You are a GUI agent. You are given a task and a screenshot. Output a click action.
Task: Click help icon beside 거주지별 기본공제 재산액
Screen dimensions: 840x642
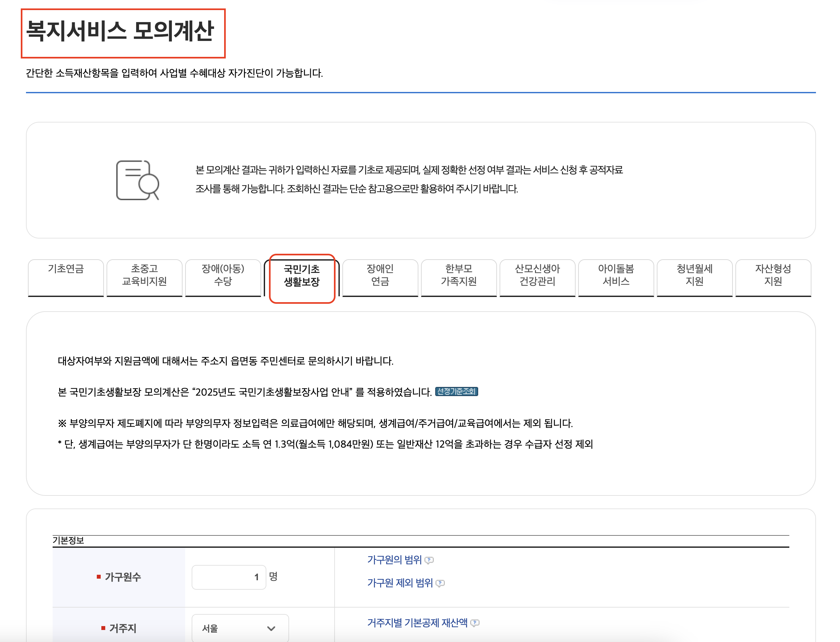[x=475, y=623]
